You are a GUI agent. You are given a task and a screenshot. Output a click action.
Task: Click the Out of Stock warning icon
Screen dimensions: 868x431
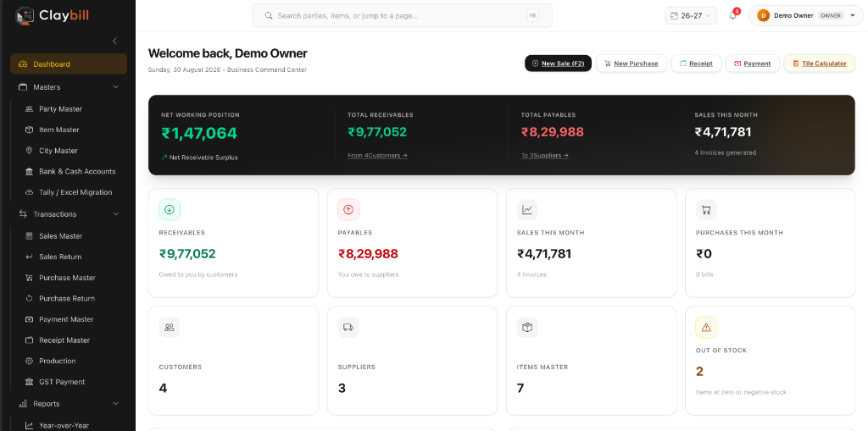pyautogui.click(x=706, y=328)
